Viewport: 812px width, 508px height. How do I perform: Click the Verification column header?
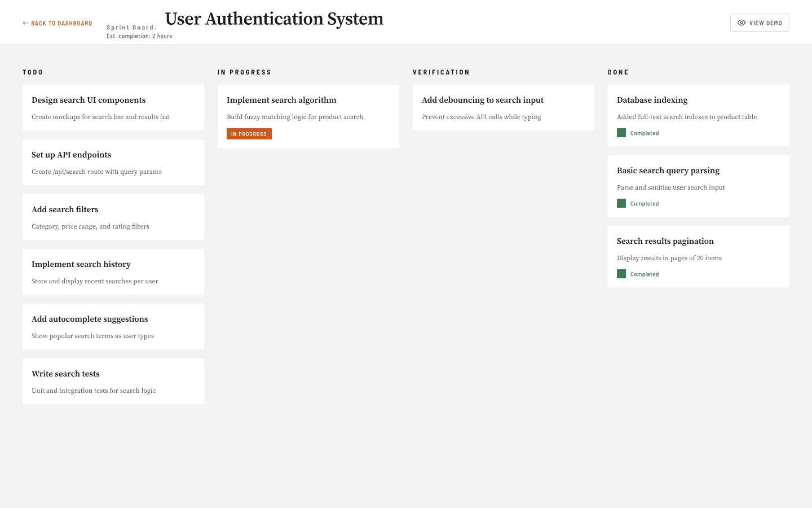(x=441, y=72)
